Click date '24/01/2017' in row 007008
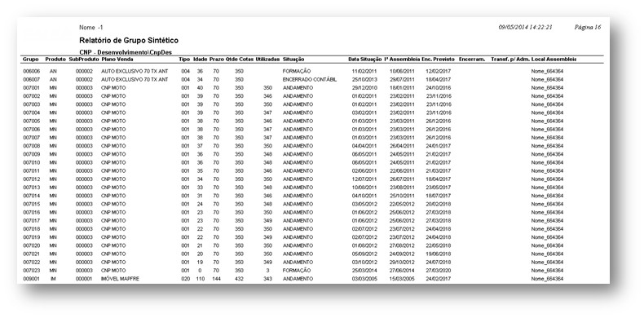The height and width of the screenshot is (318, 644). [x=439, y=146]
